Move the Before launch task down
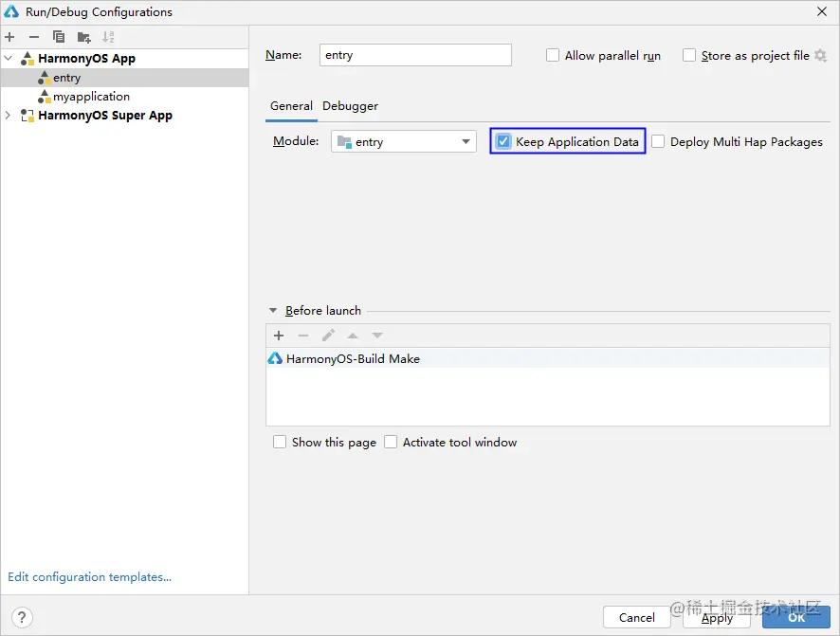 tap(377, 336)
